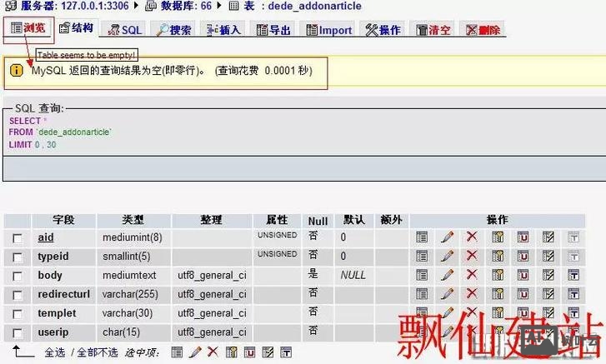Set primary key on the body field
Screen dimensions: 606x364
(x=498, y=275)
